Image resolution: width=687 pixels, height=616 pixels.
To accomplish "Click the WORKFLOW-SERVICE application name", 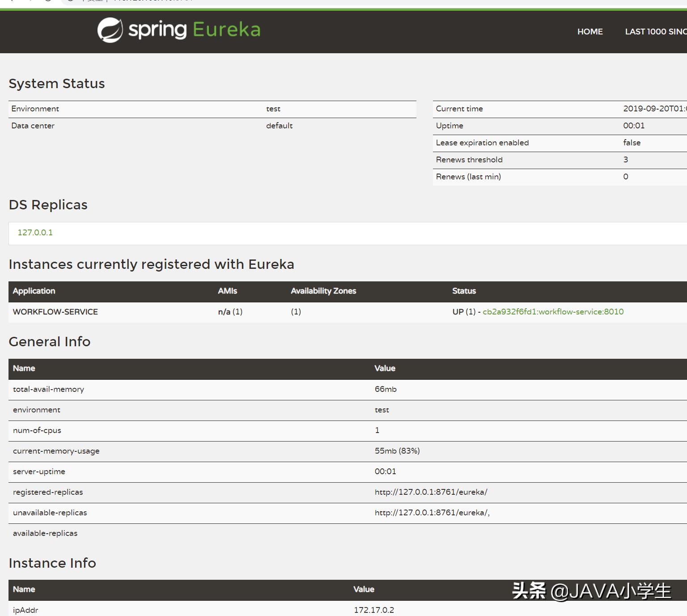I will click(x=55, y=312).
